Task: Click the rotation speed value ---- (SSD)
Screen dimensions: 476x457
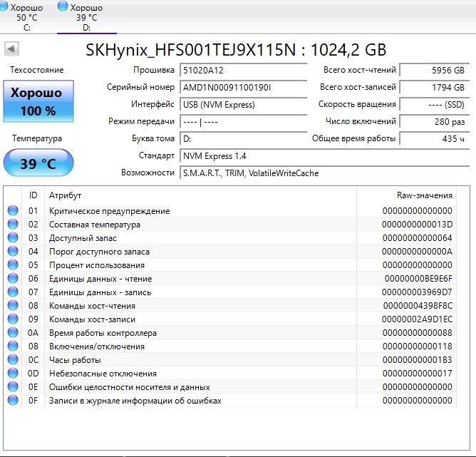Action: click(x=435, y=105)
